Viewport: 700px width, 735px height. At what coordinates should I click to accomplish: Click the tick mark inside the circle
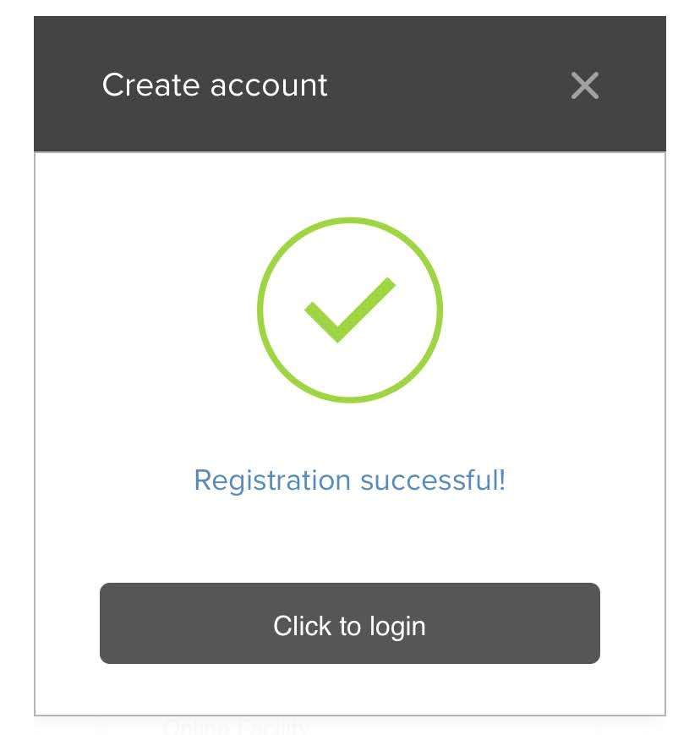[350, 310]
